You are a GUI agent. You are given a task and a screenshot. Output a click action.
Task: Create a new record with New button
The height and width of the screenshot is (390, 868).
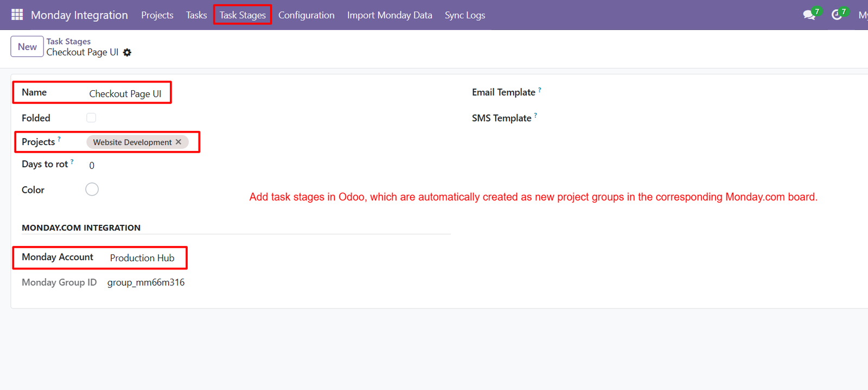click(27, 47)
